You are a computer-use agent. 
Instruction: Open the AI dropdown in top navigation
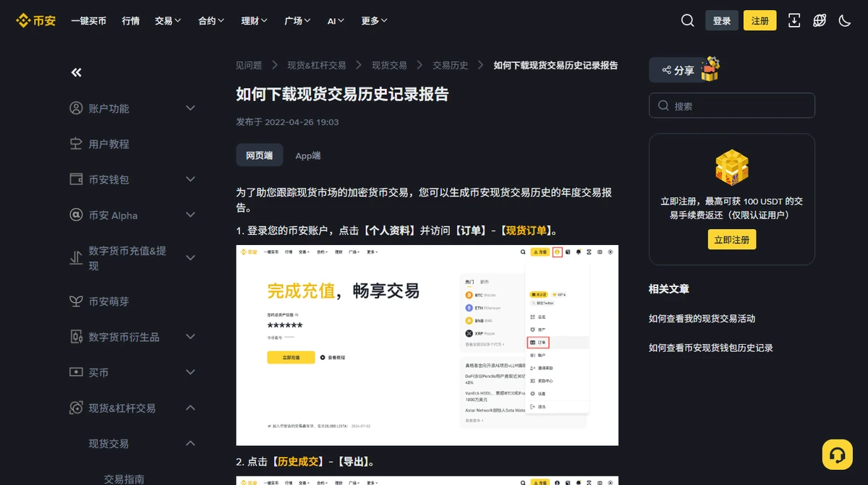tap(336, 21)
